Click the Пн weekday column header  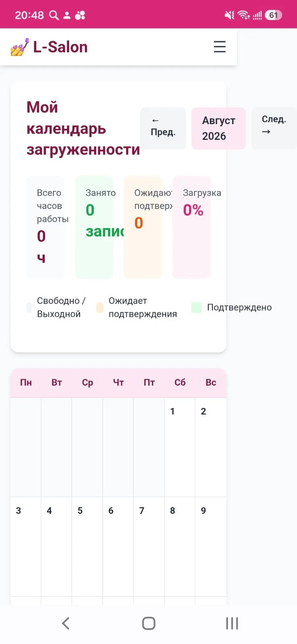(x=26, y=382)
